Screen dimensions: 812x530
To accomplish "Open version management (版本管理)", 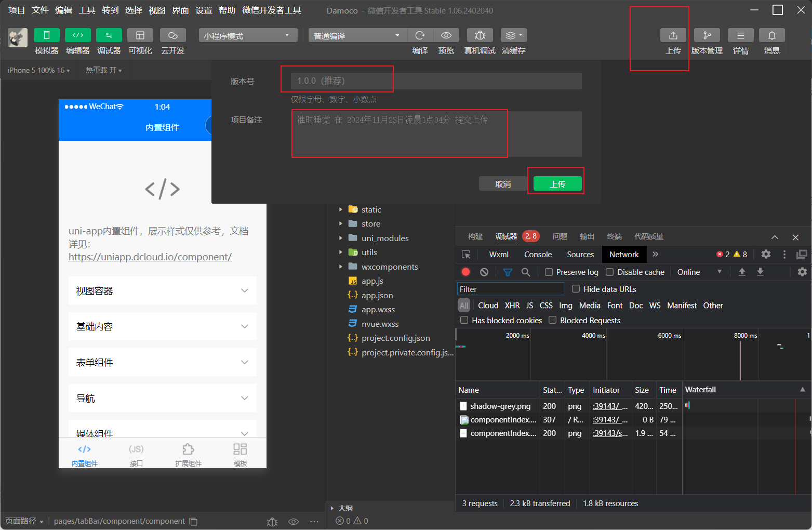I will [707, 35].
